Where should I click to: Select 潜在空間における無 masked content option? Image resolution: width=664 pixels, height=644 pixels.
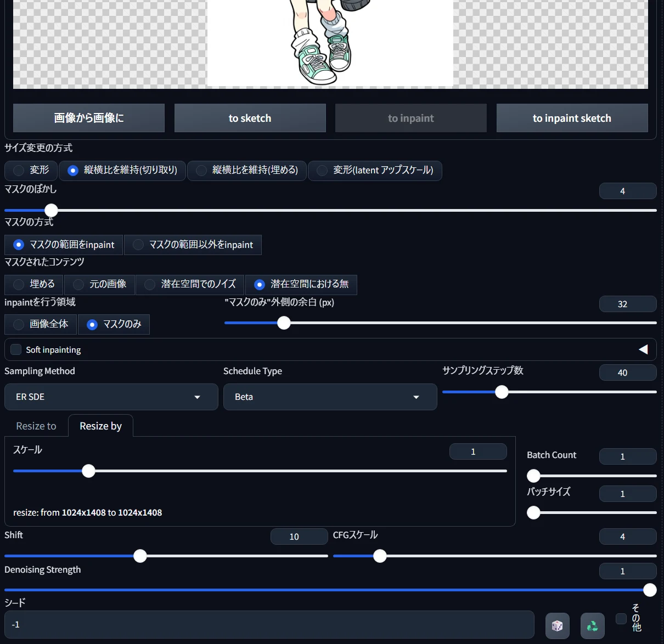pyautogui.click(x=301, y=284)
